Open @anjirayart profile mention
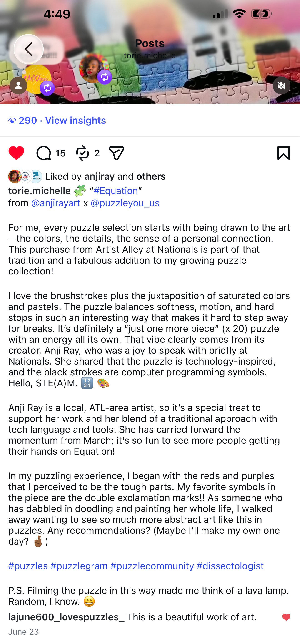 (x=56, y=203)
